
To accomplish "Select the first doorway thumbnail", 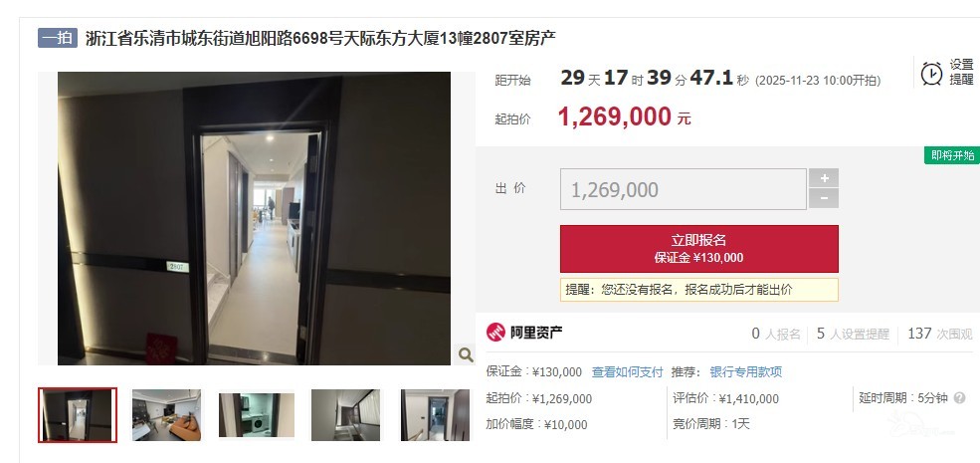I will [x=78, y=415].
